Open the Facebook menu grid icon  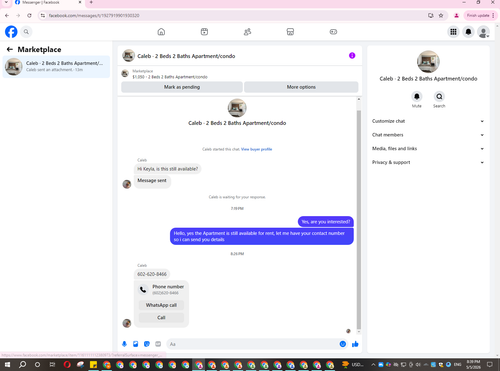point(453,32)
